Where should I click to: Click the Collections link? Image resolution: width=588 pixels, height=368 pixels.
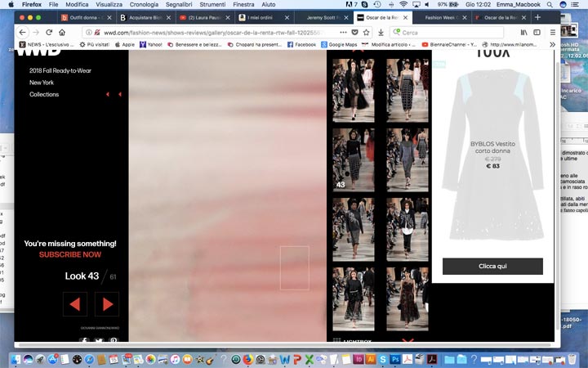[x=44, y=95]
